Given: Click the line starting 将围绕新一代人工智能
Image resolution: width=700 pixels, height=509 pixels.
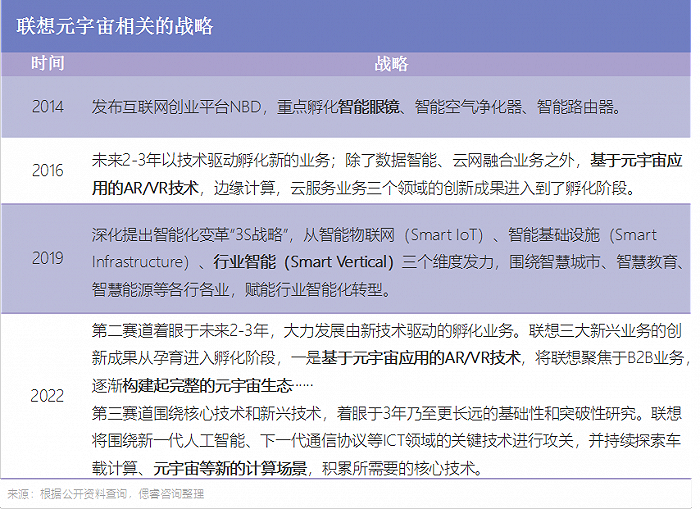Looking at the screenshot, I should coord(386,441).
